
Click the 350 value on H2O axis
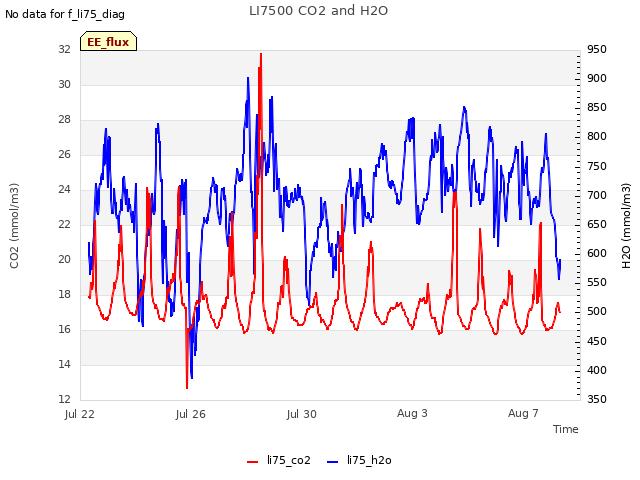[597, 399]
